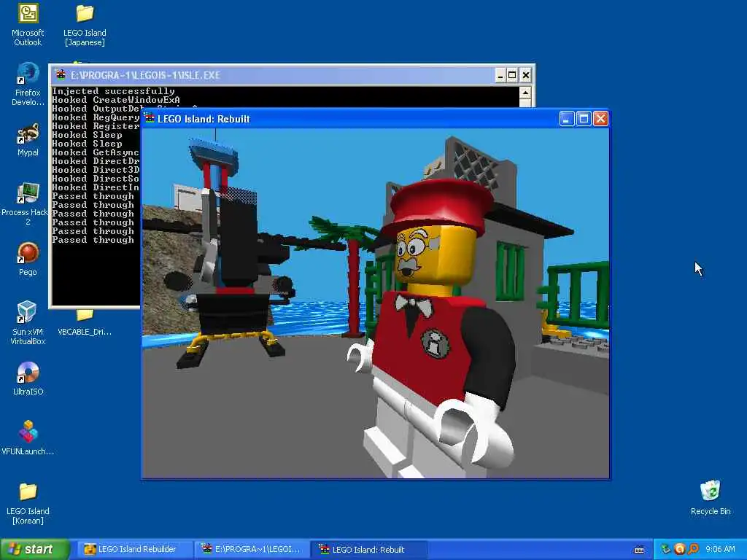Switch to E:\PROGRA~1\LEGOI... console taskbar item
The width and height of the screenshot is (747, 560).
tap(252, 550)
